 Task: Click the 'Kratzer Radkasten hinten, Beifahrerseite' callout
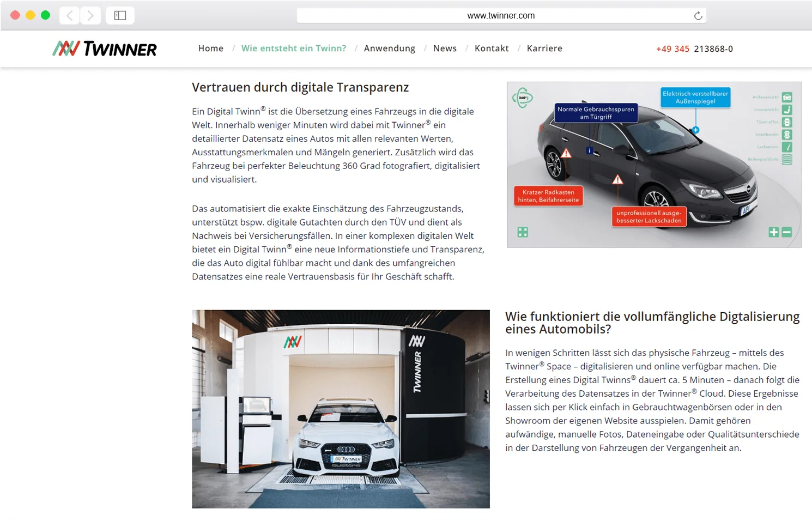tap(548, 196)
